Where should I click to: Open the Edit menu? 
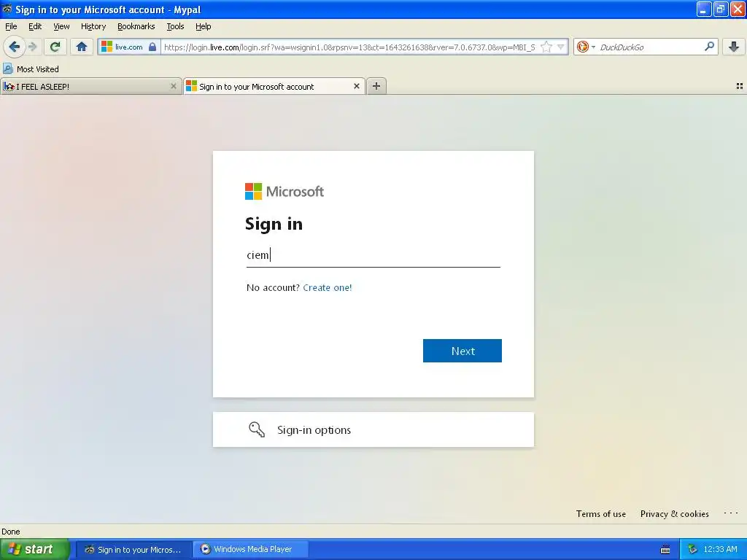(35, 26)
